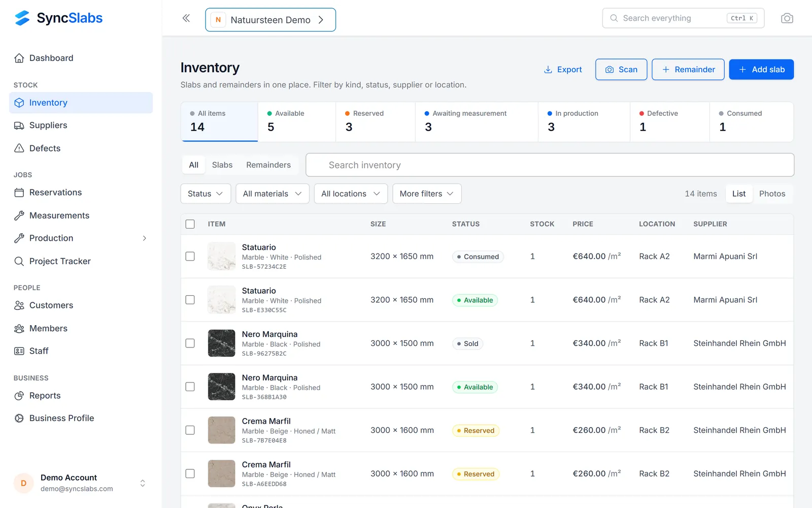Click the Business Profile gear icon
Image resolution: width=812 pixels, height=508 pixels.
pyautogui.click(x=19, y=418)
